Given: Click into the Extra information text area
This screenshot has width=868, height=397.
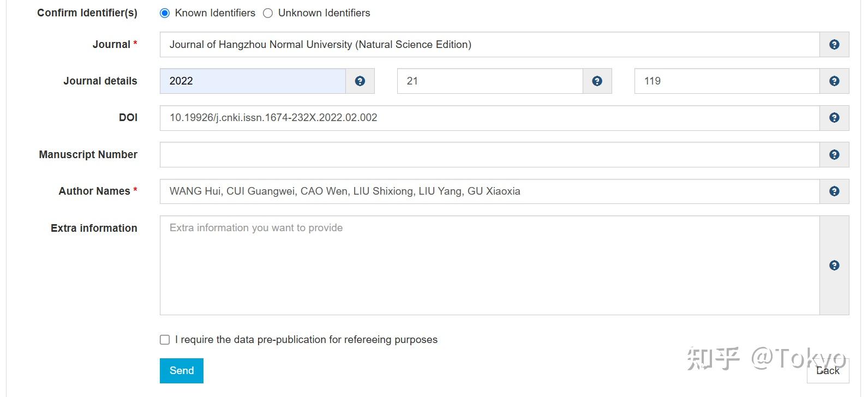Looking at the screenshot, I should tap(489, 266).
